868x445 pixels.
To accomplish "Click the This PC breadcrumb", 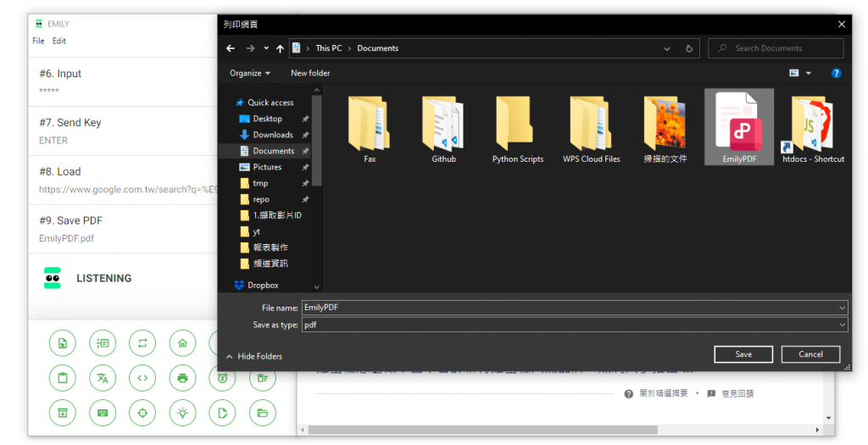I will point(329,48).
